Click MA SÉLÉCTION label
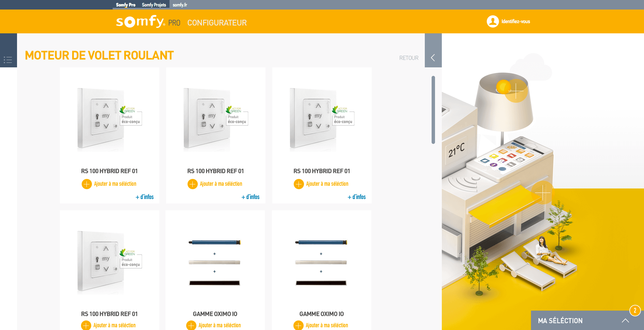The width and height of the screenshot is (644, 330). 560,320
